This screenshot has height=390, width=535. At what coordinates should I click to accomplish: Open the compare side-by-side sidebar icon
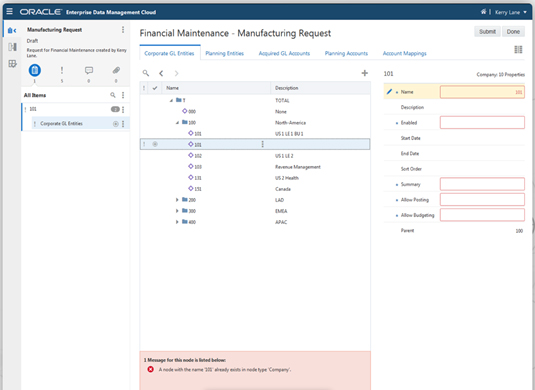pyautogui.click(x=12, y=47)
